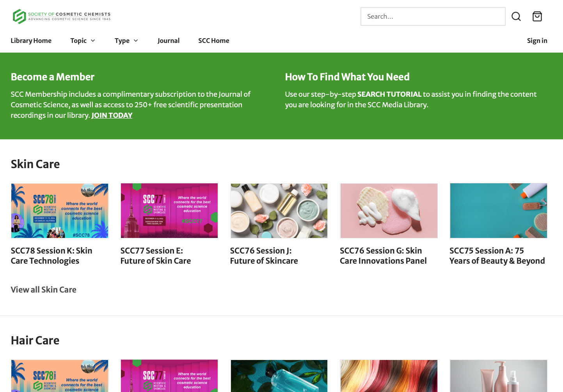The image size is (563, 392).
Task: Open SCC77 Session E thumbnail in Skin Care
Action: [169, 211]
